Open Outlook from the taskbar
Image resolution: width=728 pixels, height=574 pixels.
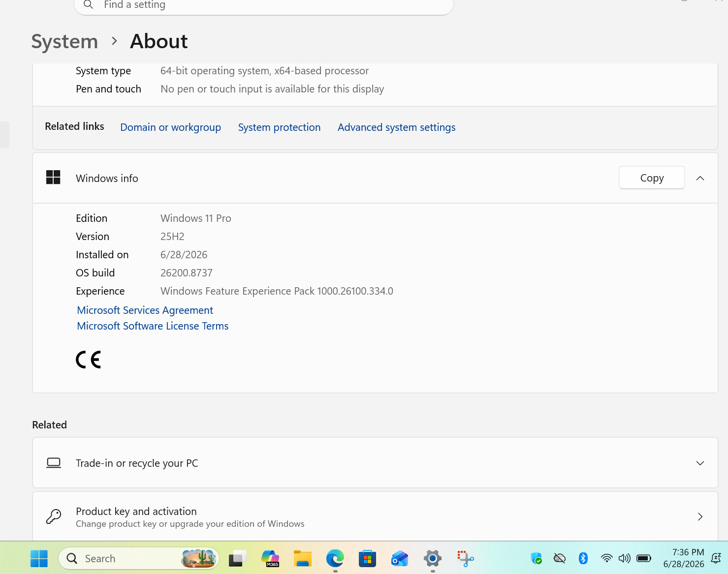click(x=400, y=558)
